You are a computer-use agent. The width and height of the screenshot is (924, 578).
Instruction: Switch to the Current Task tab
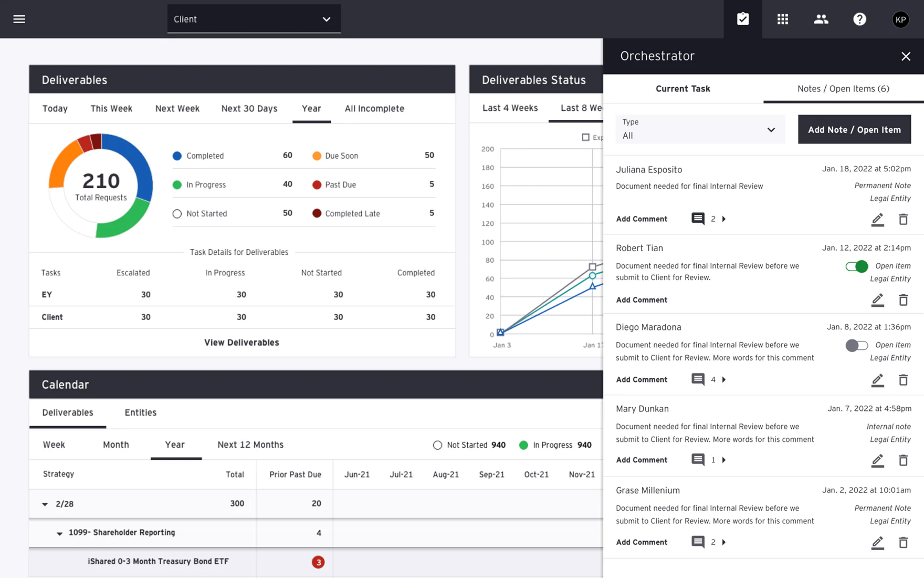coord(682,88)
